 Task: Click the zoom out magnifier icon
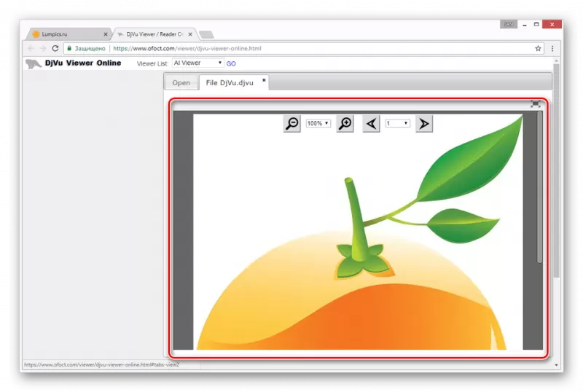pyautogui.click(x=292, y=123)
